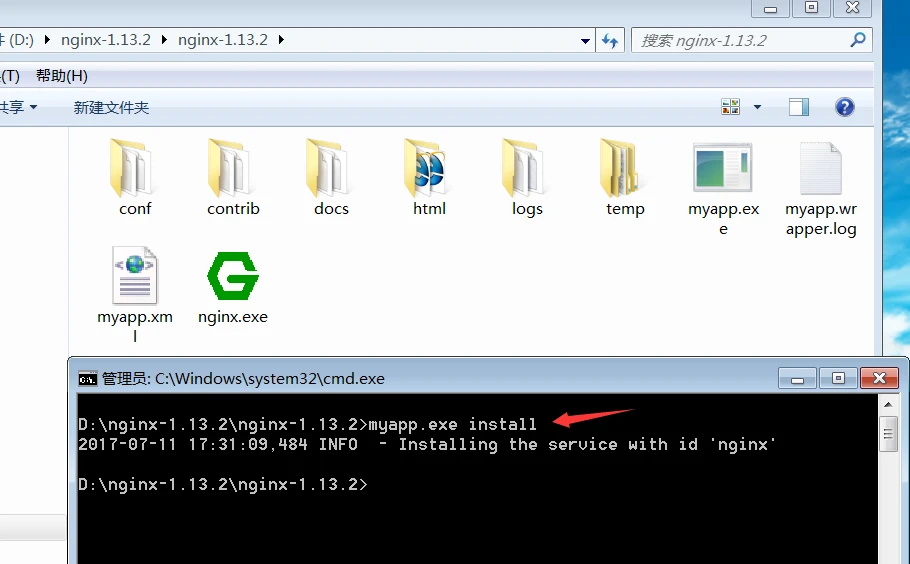910x564 pixels.
Task: Click the cmd.exe window title text
Action: pos(243,379)
